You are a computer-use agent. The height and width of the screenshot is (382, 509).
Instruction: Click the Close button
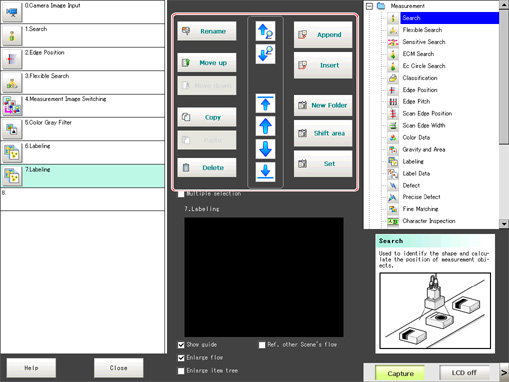(x=119, y=368)
